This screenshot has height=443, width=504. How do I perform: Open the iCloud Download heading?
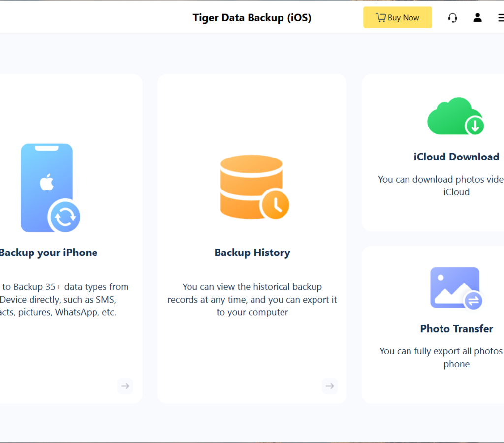[x=456, y=157]
